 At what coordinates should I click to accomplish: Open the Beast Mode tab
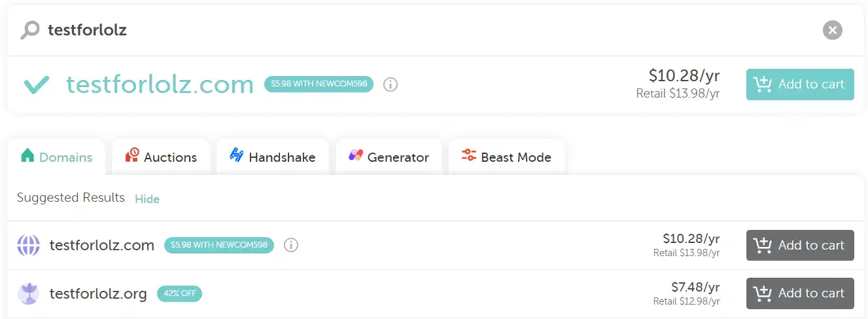click(x=506, y=157)
